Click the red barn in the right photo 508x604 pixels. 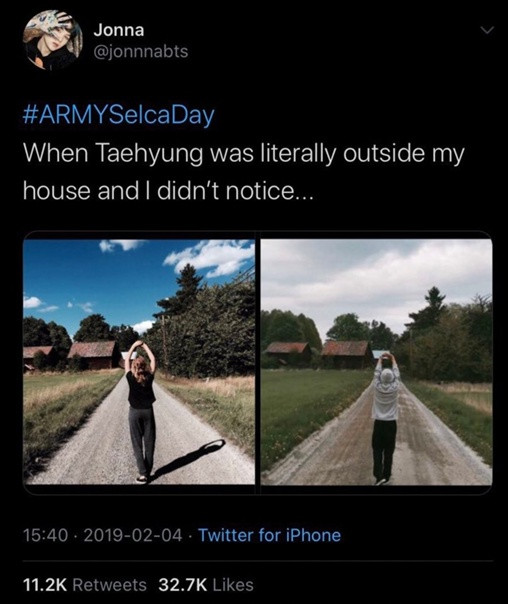pos(346,354)
